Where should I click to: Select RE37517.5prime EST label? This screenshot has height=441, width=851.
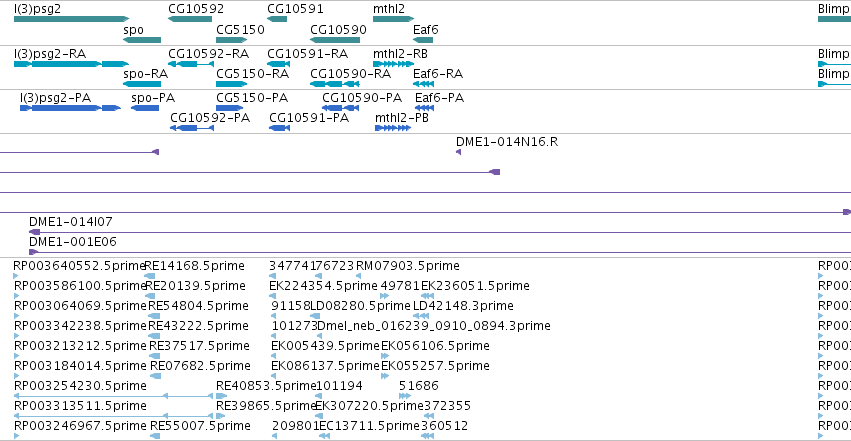(199, 346)
